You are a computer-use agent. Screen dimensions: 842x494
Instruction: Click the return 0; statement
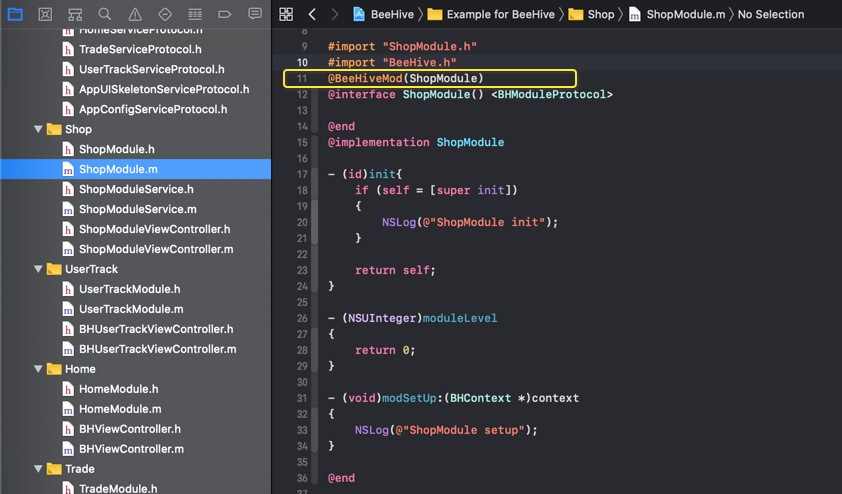pyautogui.click(x=385, y=350)
